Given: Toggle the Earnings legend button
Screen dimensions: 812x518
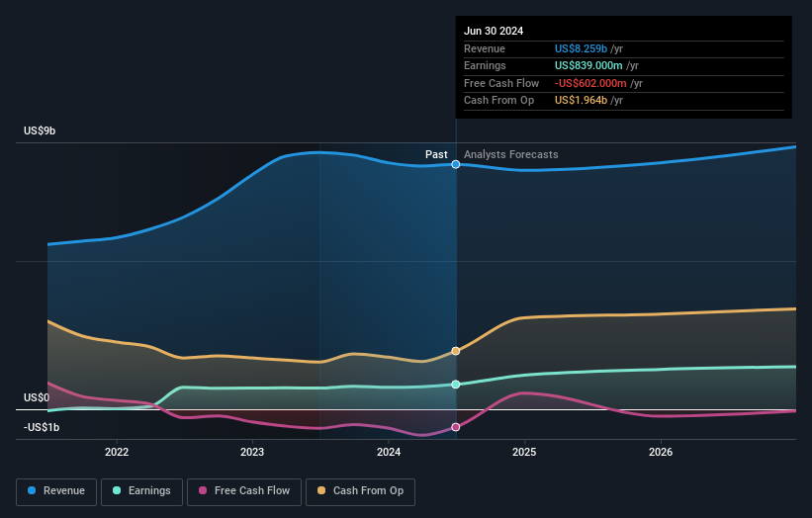Looking at the screenshot, I should [x=141, y=491].
